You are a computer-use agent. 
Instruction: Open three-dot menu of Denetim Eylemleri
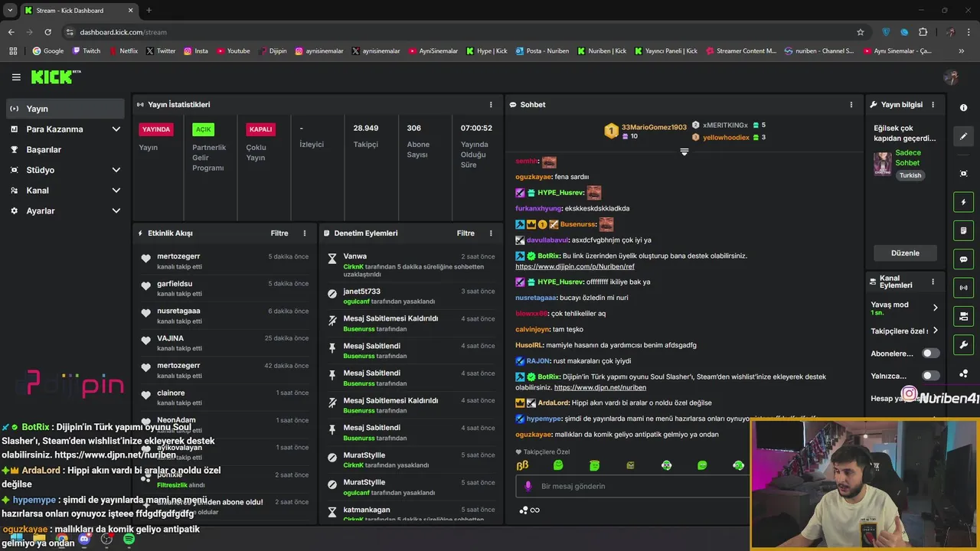(491, 233)
